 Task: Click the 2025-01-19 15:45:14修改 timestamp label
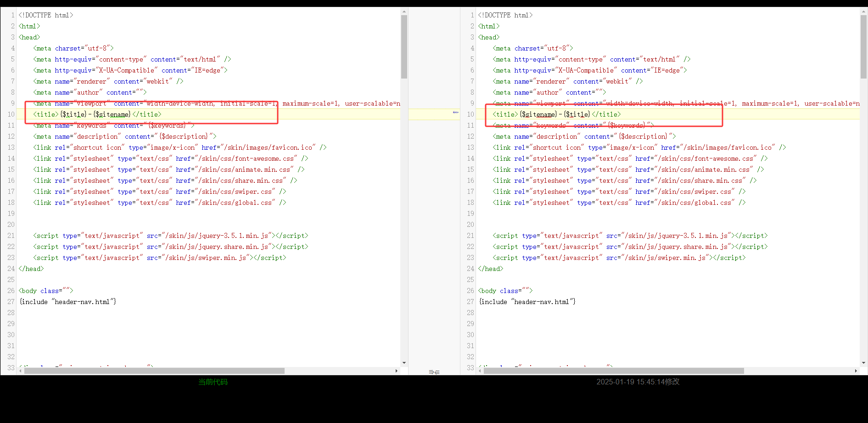coord(638,382)
